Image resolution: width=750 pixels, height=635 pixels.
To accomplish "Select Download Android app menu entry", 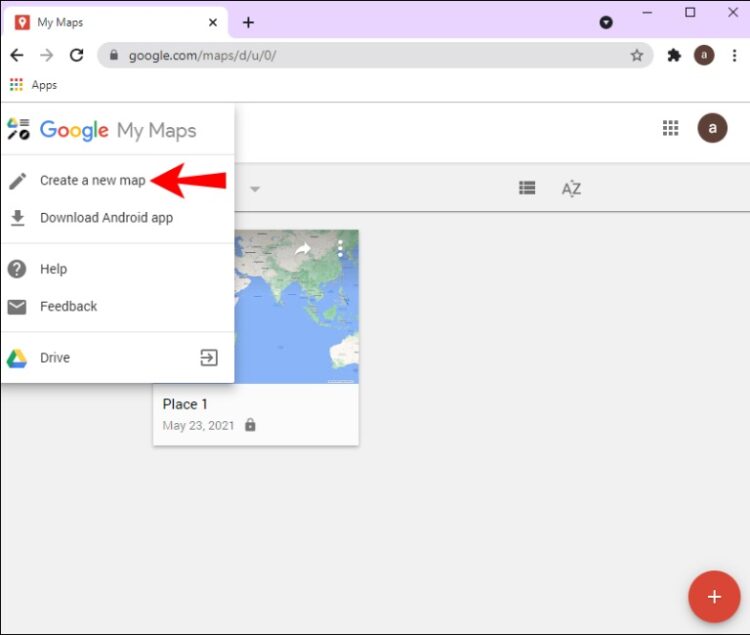I will pyautogui.click(x=118, y=218).
